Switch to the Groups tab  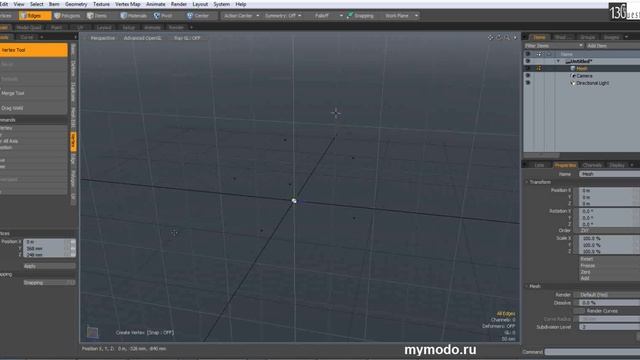click(588, 37)
